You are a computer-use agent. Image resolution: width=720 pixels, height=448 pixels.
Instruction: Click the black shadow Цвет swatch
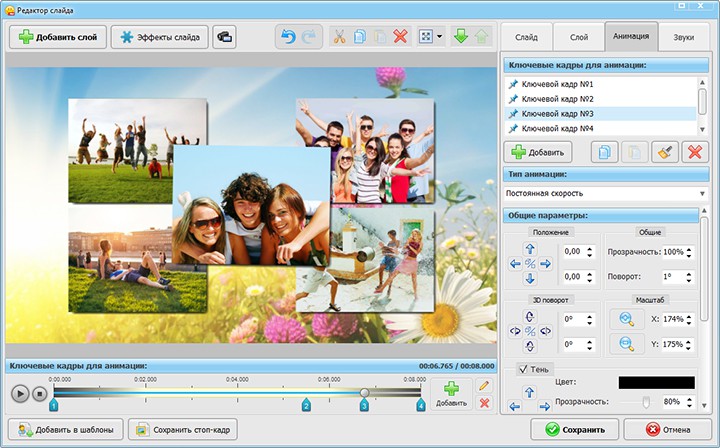(655, 382)
